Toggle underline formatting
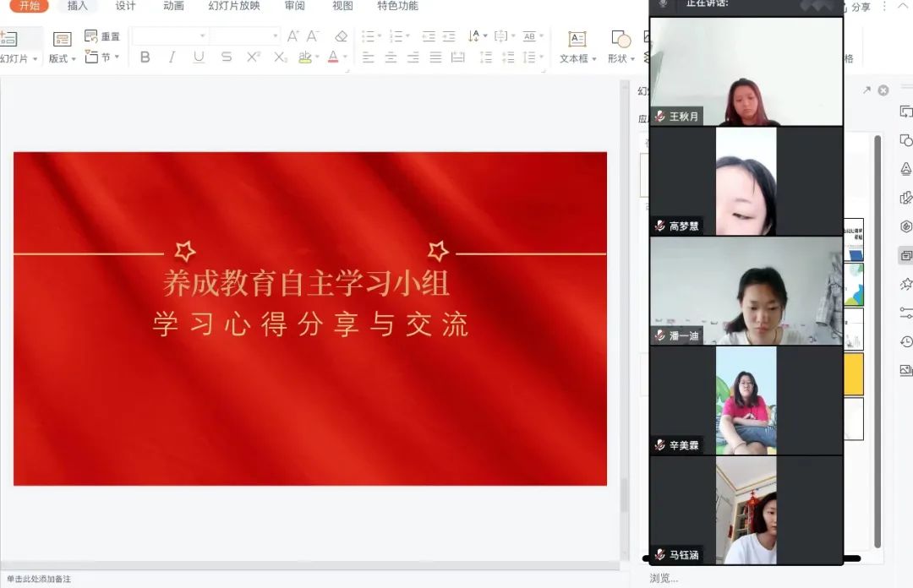The width and height of the screenshot is (913, 588). click(199, 57)
